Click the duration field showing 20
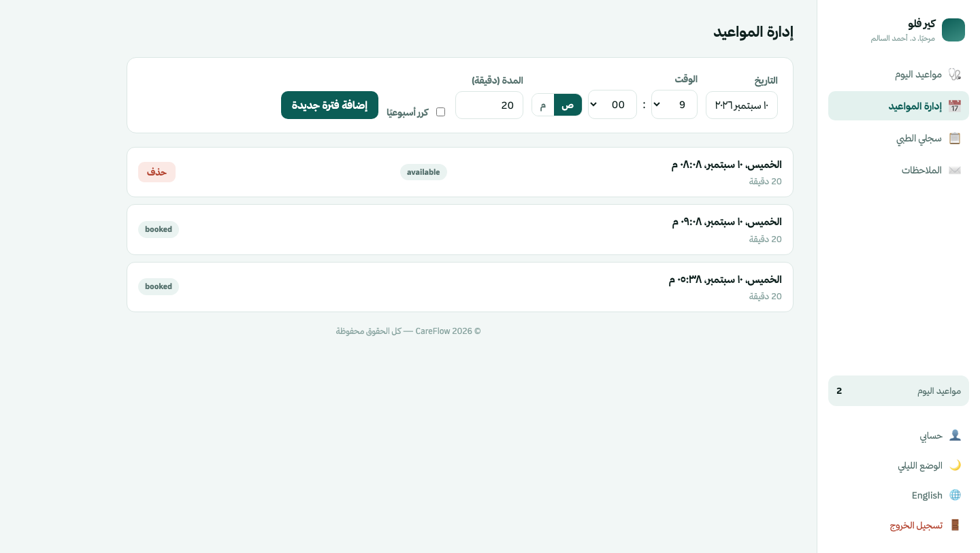 click(489, 105)
